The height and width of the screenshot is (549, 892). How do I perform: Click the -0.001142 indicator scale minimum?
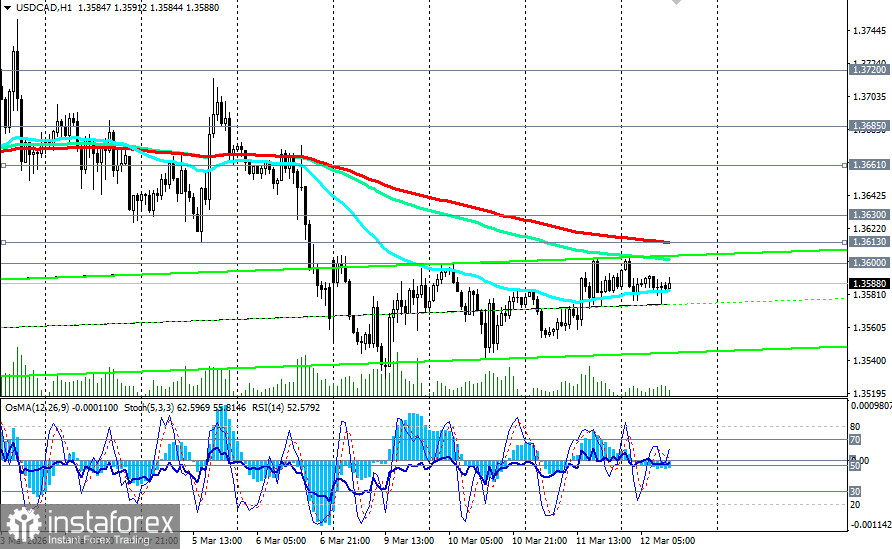coord(870,525)
